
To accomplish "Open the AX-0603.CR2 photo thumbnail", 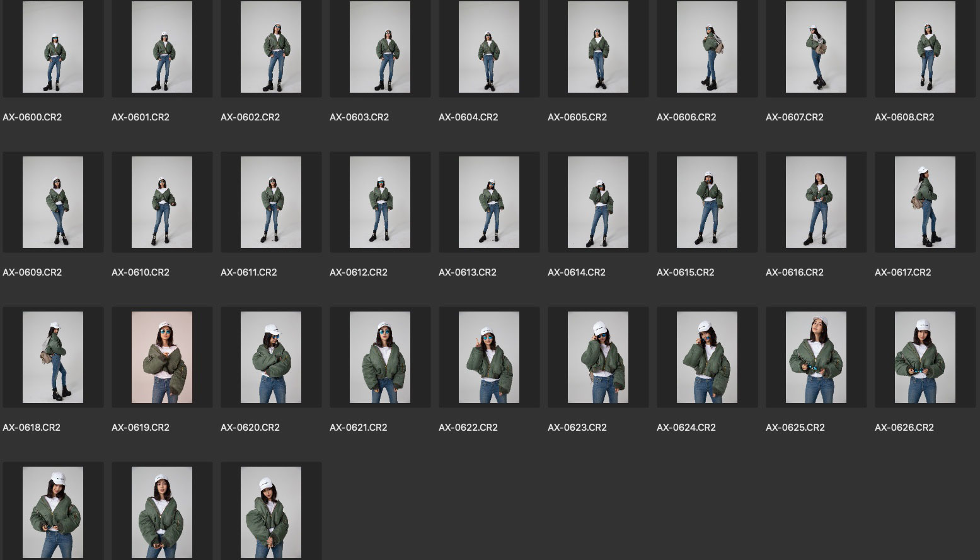I will [380, 47].
